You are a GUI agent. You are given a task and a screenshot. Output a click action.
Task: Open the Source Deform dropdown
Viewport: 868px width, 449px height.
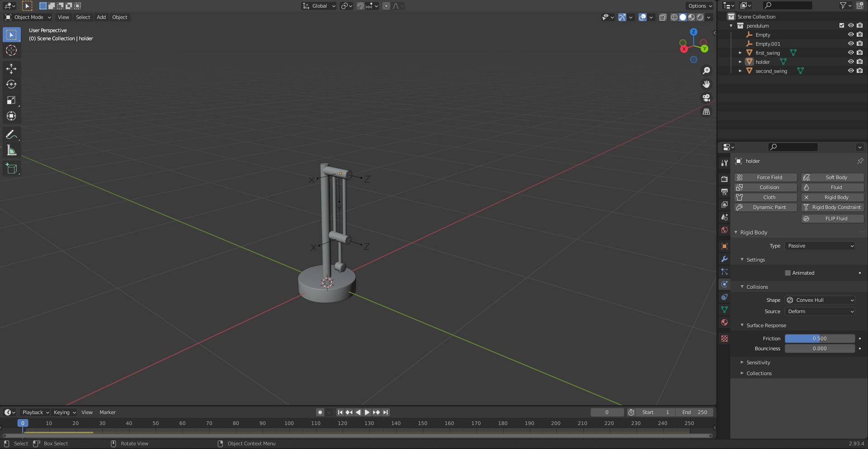point(820,311)
